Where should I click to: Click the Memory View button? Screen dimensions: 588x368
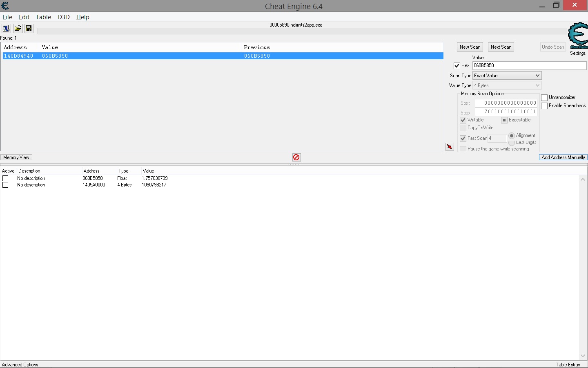point(16,157)
